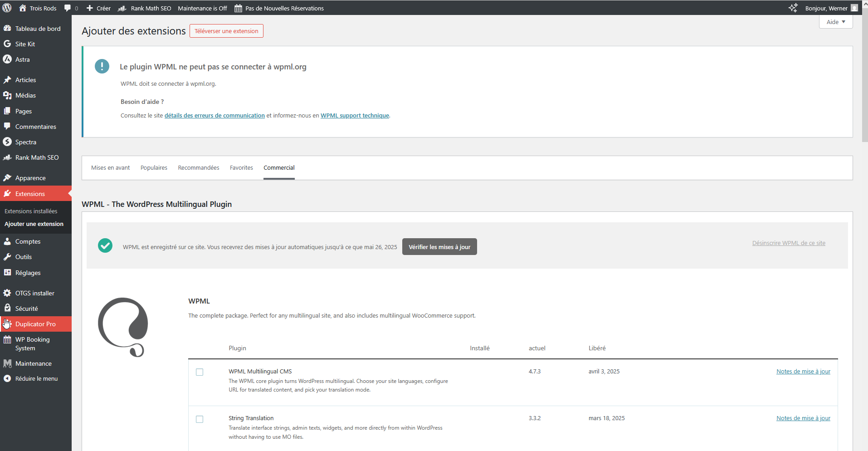Click the Astra theme icon
This screenshot has height=451, width=868.
point(7,59)
